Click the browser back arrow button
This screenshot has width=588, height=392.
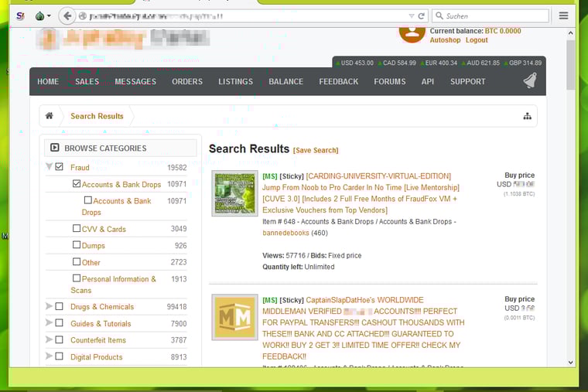[x=67, y=15]
